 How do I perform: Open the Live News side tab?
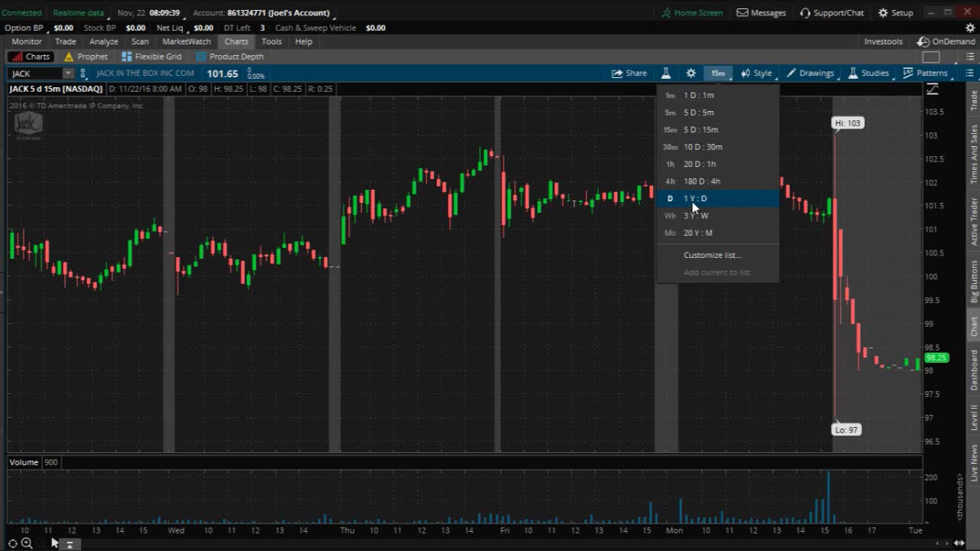click(974, 463)
